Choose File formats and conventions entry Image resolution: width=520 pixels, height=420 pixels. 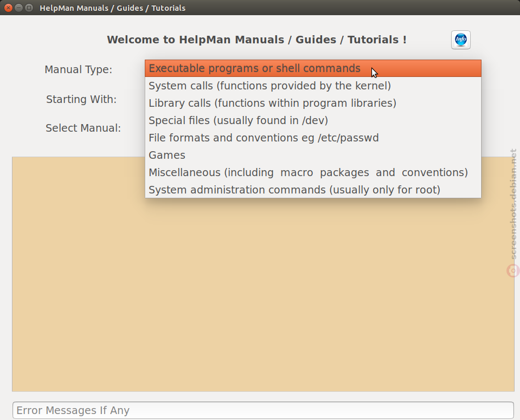point(313,138)
